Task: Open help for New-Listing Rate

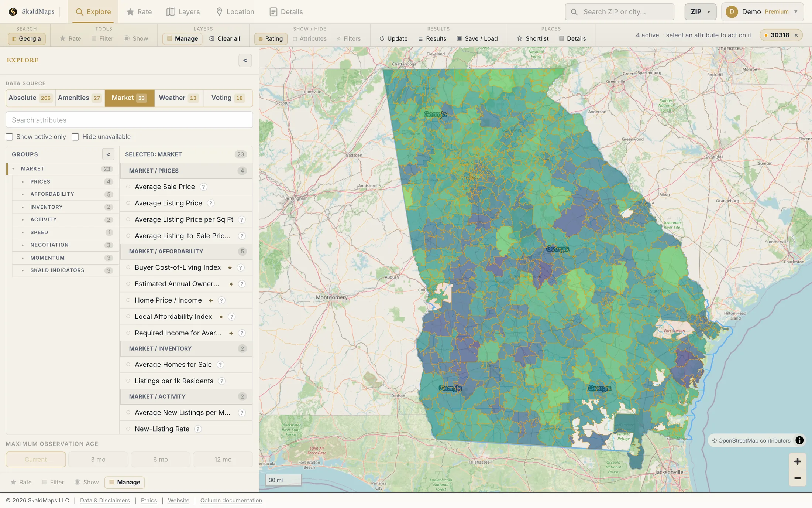Action: (x=198, y=429)
